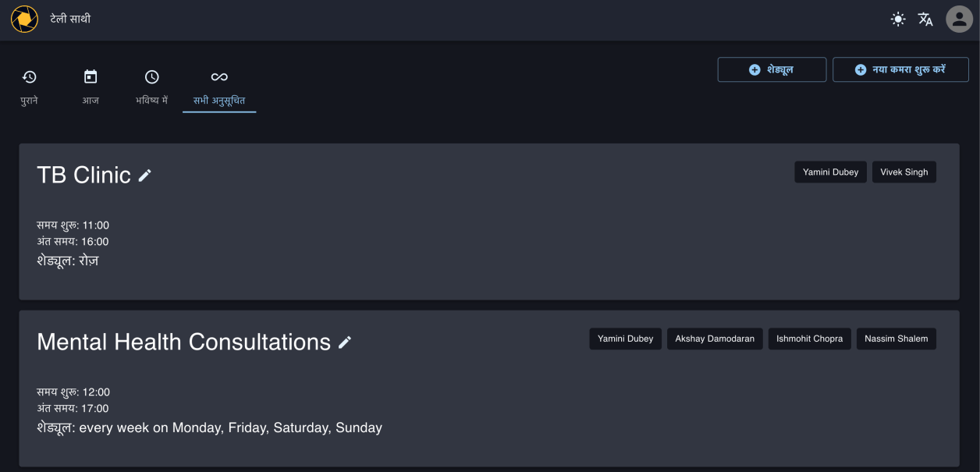
Task: Switch to the आज (today) tab
Action: coord(91,87)
